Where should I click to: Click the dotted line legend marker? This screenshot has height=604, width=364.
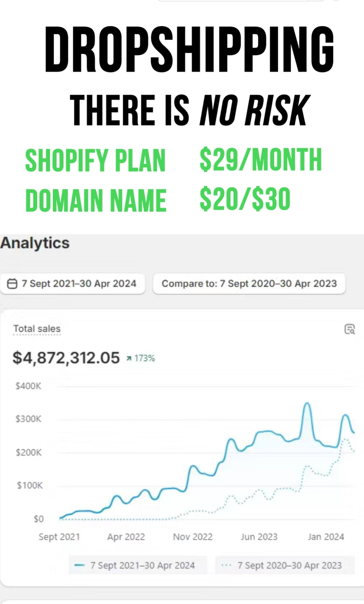[x=226, y=565]
